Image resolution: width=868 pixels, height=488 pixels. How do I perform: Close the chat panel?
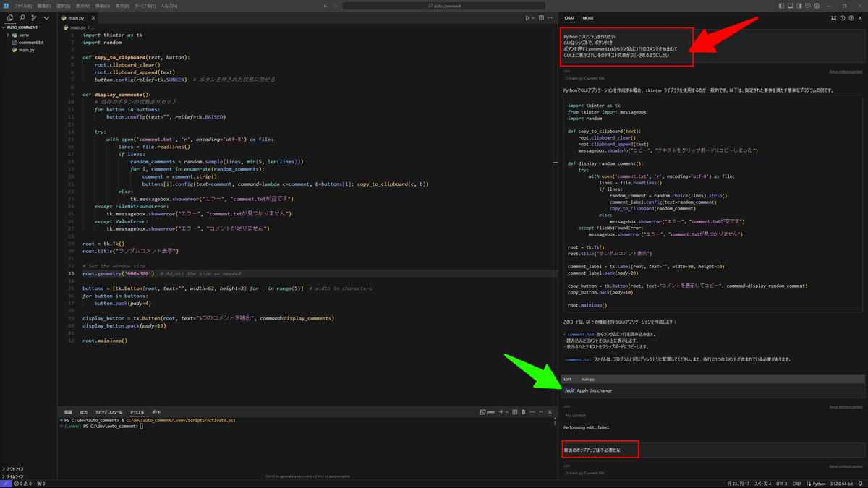pos(860,18)
